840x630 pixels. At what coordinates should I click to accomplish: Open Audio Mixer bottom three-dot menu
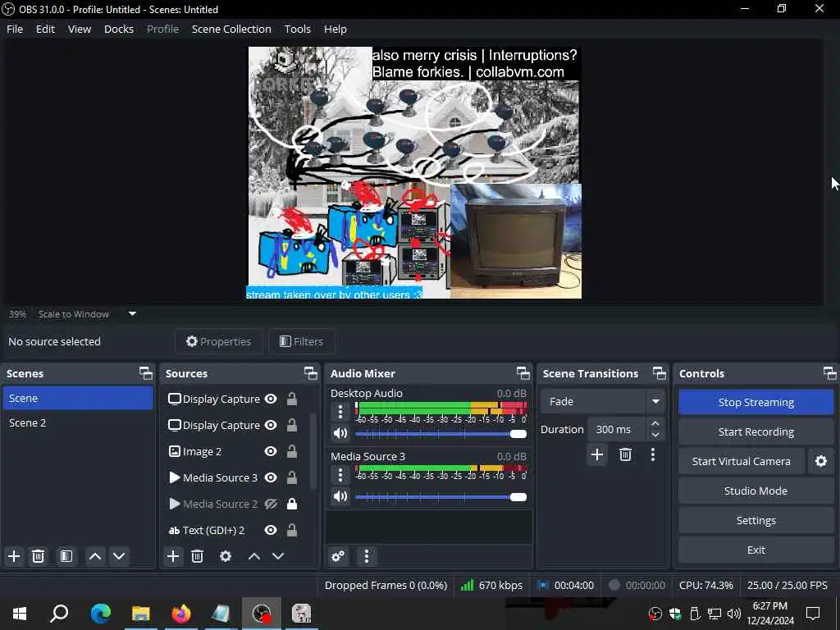coord(367,556)
